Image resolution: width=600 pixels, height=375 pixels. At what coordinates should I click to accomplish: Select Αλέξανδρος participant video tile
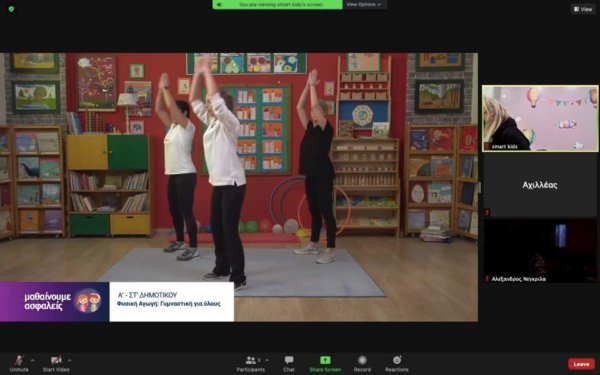tap(540, 251)
